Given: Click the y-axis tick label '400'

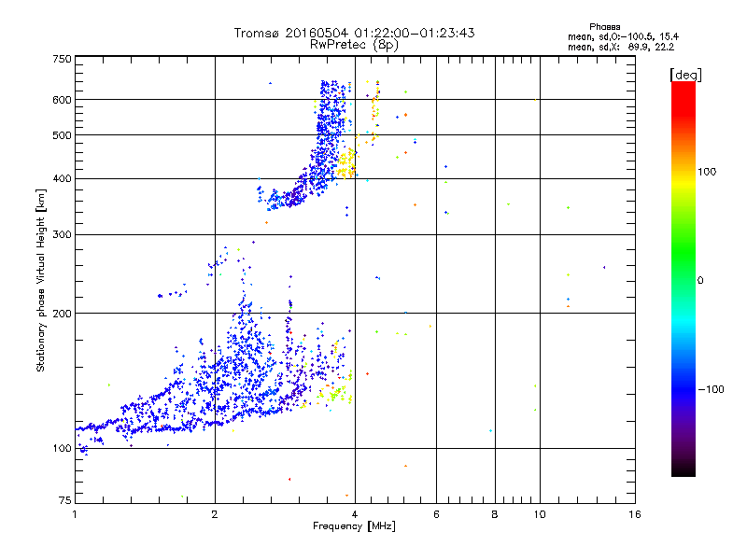Looking at the screenshot, I should click(x=62, y=179).
